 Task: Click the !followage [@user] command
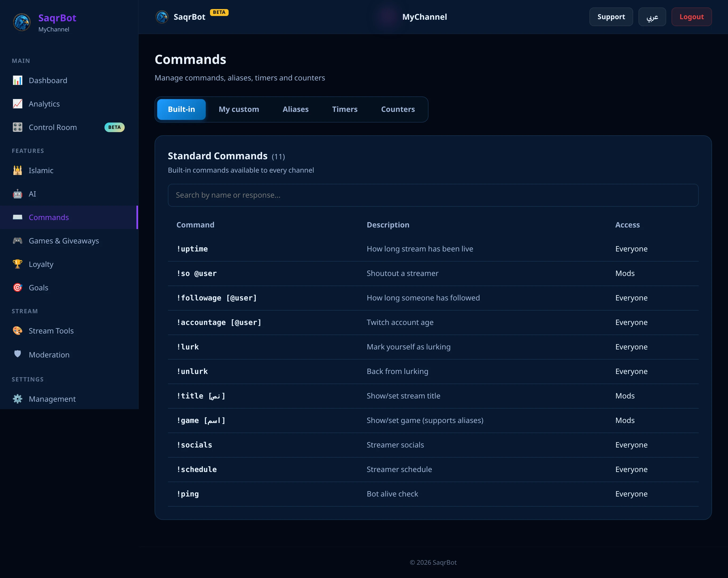coord(217,298)
